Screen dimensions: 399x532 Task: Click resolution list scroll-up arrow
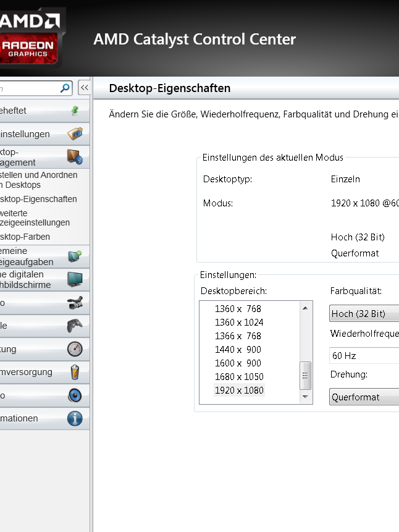(x=305, y=308)
